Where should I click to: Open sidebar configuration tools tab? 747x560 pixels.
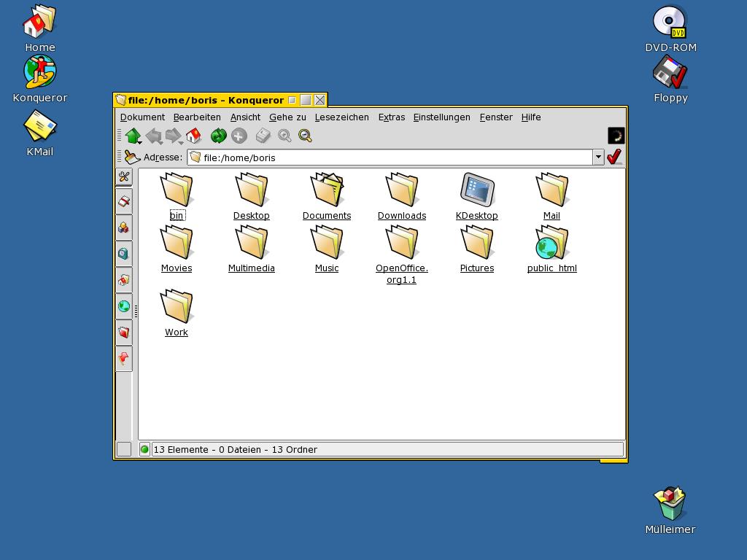(124, 176)
